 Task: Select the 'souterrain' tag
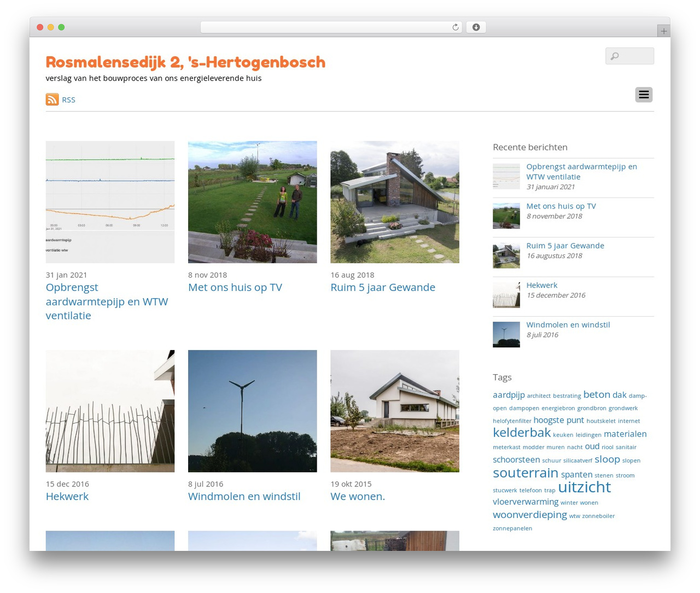[526, 473]
